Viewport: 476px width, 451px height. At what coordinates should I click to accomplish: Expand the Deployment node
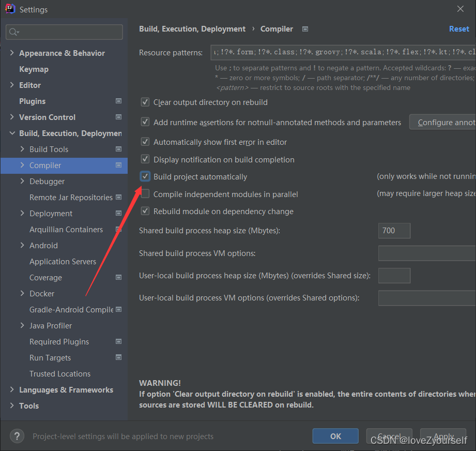pyautogui.click(x=22, y=213)
